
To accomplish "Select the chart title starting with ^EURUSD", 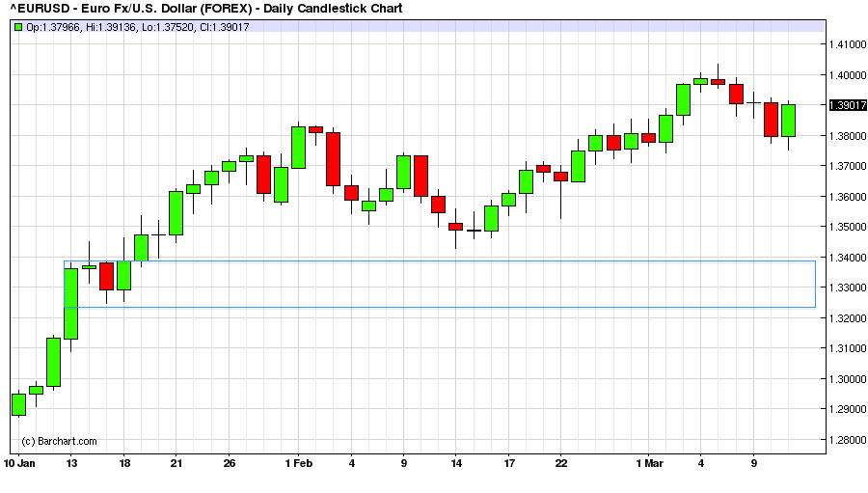I will click(206, 9).
